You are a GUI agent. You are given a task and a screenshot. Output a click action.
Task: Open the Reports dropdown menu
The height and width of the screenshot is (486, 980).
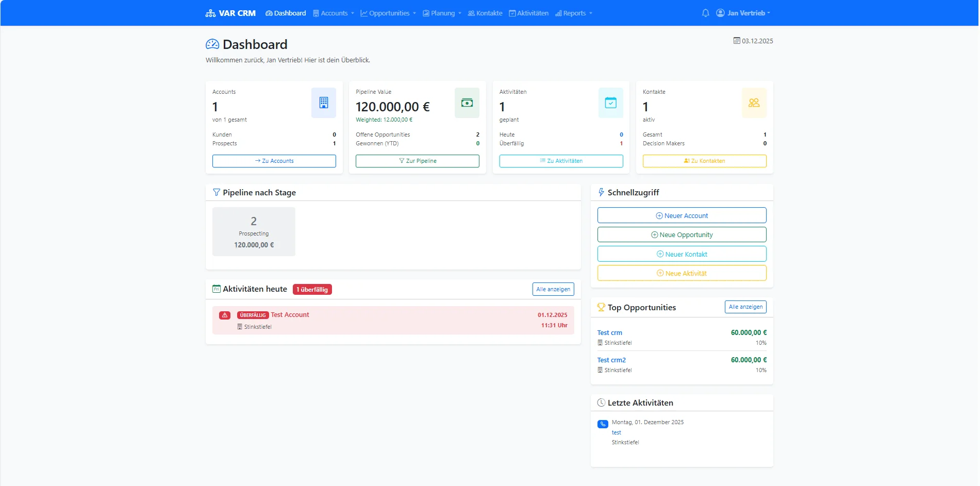pos(574,13)
